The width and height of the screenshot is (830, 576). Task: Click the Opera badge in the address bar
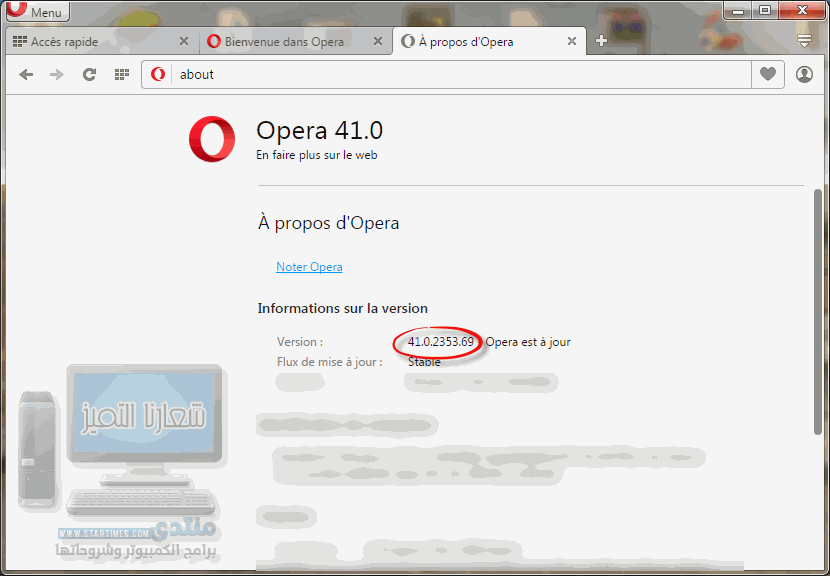(x=158, y=75)
